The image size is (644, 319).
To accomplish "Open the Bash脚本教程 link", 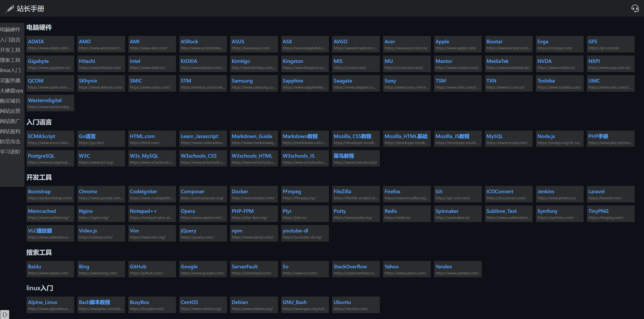I will pyautogui.click(x=95, y=302).
